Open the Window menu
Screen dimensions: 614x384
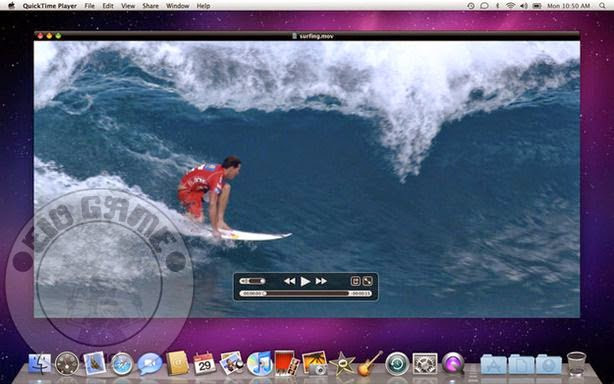177,6
